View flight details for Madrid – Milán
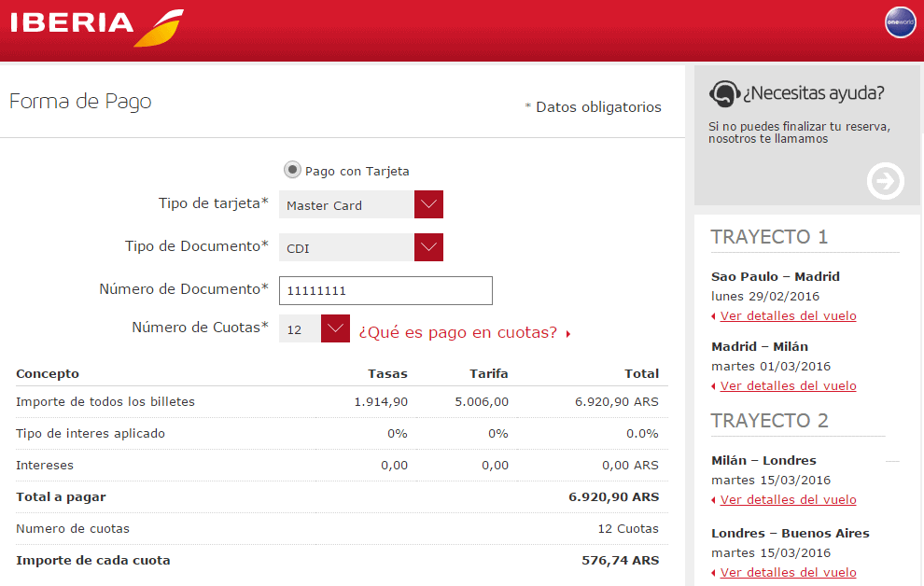This screenshot has height=586, width=924. [x=788, y=385]
